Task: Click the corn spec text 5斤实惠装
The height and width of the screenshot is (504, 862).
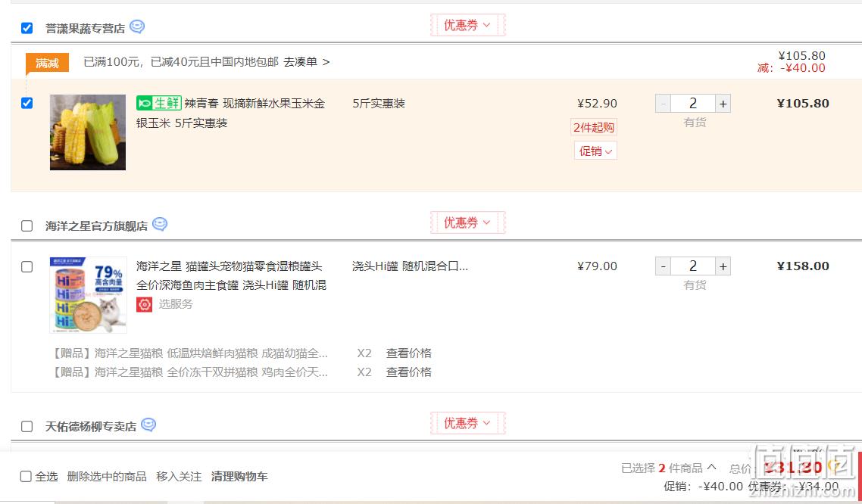Action: [379, 103]
